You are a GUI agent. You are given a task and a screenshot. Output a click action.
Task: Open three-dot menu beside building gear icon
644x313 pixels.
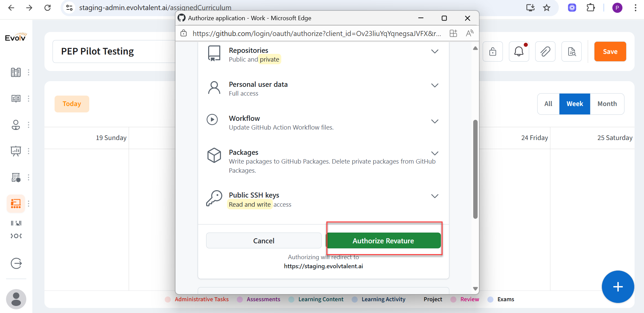point(29,177)
